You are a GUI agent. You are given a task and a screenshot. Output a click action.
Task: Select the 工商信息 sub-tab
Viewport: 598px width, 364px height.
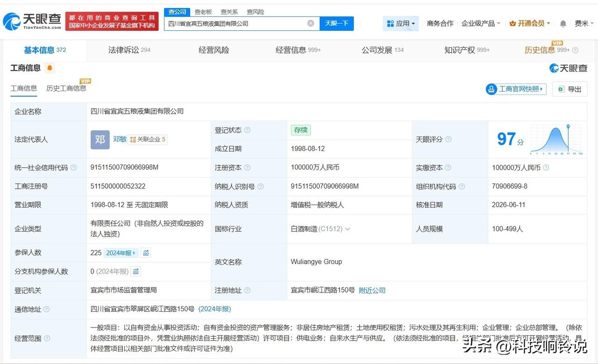tap(24, 88)
